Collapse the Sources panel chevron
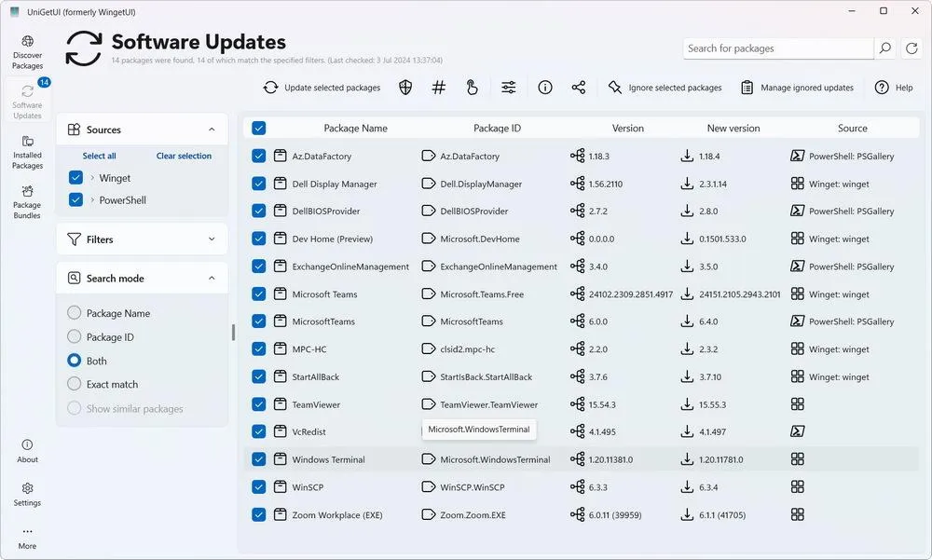932x560 pixels. (x=212, y=130)
